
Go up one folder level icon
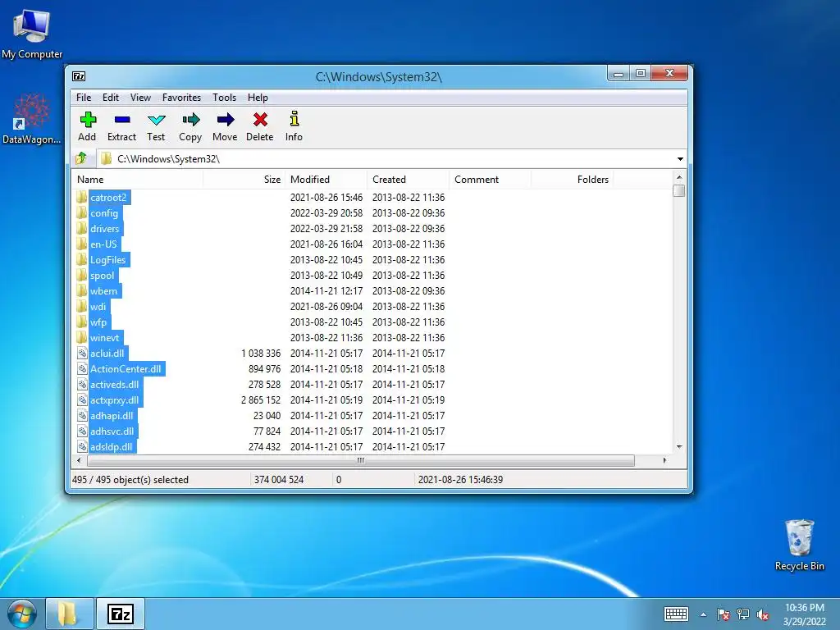point(81,158)
